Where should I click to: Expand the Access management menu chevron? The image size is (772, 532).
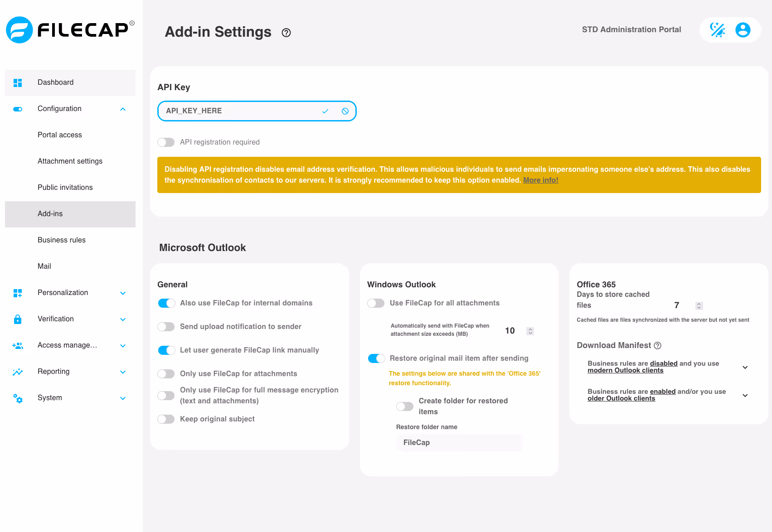(x=123, y=345)
